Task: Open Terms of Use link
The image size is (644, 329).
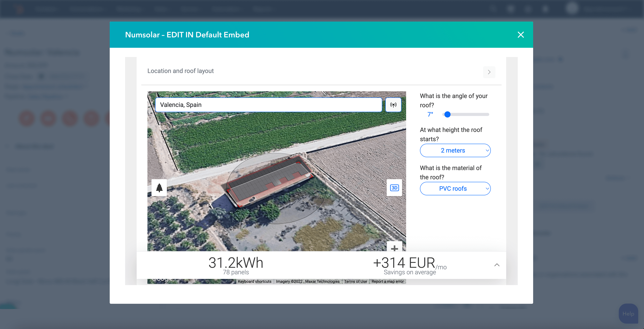Action: [x=355, y=281]
